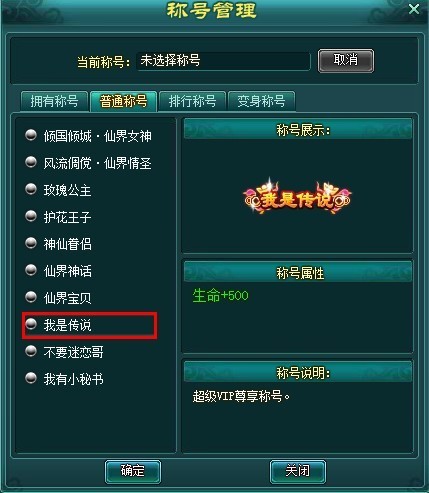
Task: Open the 普通称号 tab
Action: tap(123, 101)
